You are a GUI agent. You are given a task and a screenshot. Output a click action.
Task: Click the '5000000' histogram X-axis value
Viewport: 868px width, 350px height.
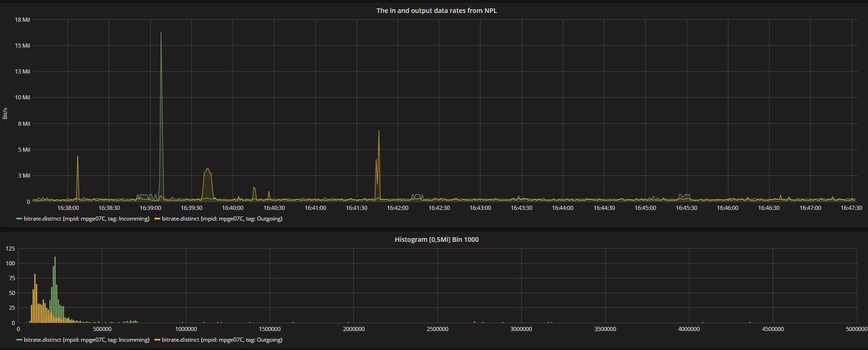tap(856, 329)
